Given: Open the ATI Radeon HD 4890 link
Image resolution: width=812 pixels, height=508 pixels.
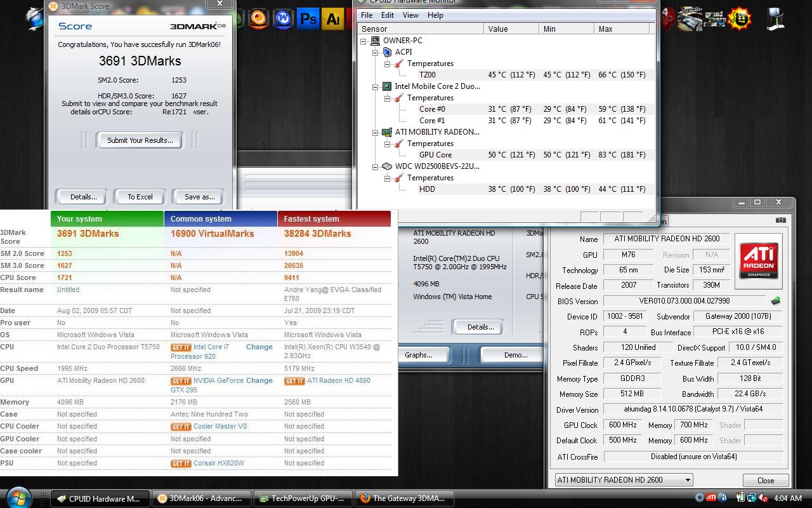Looking at the screenshot, I should click(x=338, y=380).
